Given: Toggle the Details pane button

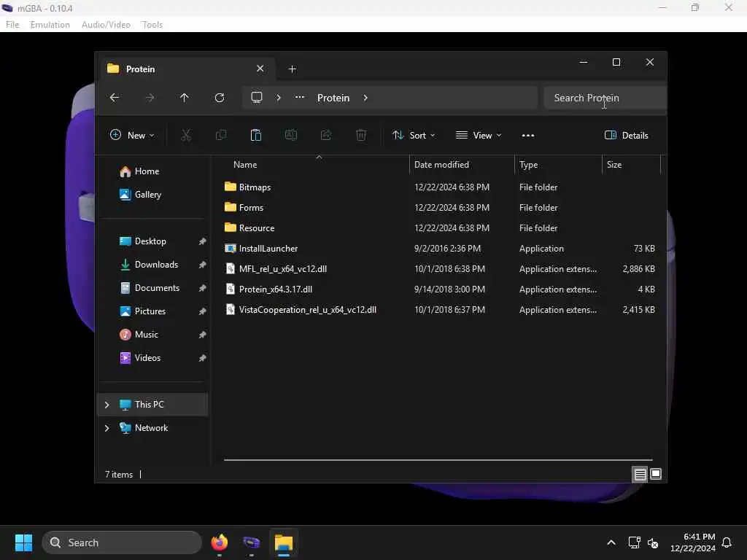Looking at the screenshot, I should [x=627, y=135].
